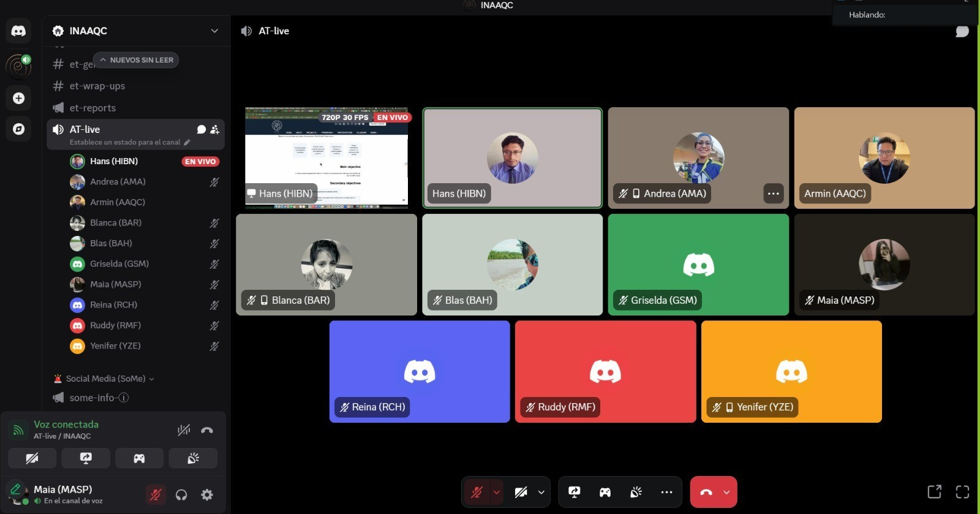Unmute microphone in bottom call controls
Image resolution: width=980 pixels, height=514 pixels.
(x=477, y=492)
